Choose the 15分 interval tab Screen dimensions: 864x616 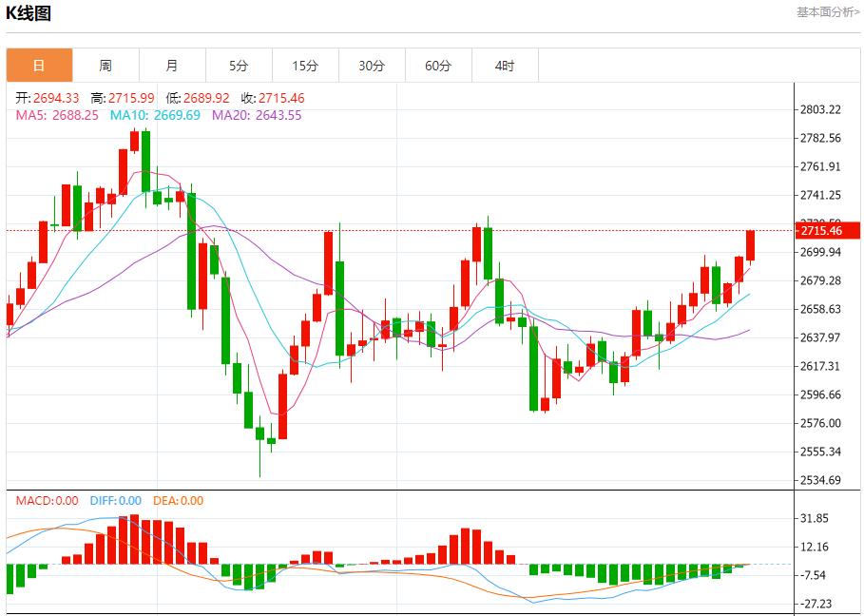[305, 66]
